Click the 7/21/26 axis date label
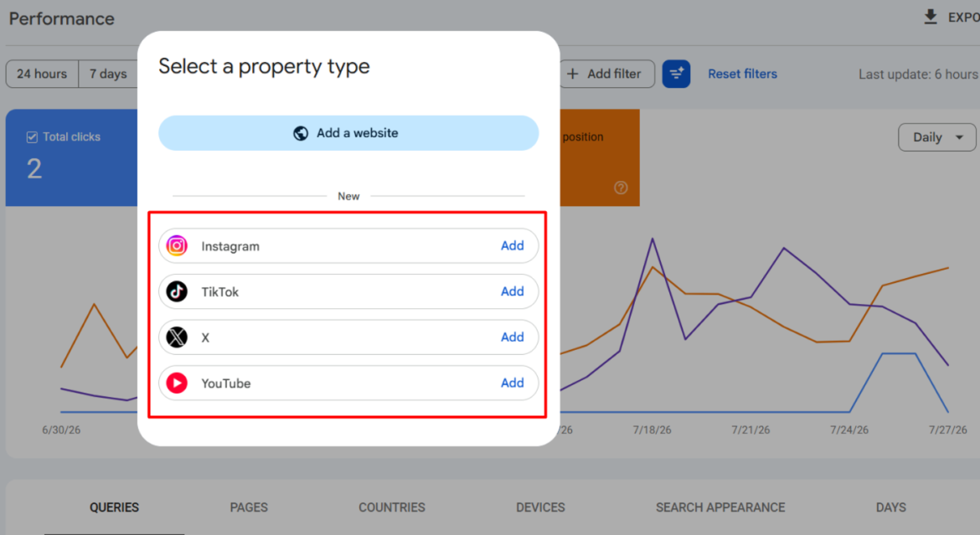 click(750, 430)
